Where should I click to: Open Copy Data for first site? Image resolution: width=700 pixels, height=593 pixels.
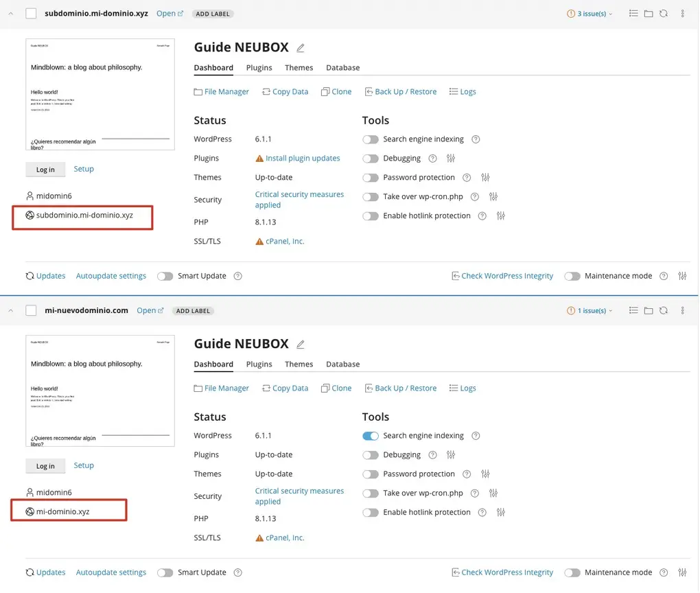[285, 91]
